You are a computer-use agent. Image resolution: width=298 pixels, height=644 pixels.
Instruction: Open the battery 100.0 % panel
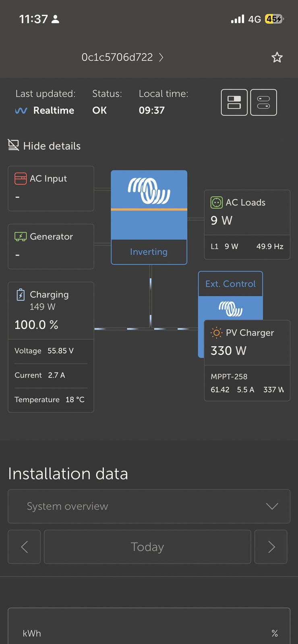click(x=51, y=347)
